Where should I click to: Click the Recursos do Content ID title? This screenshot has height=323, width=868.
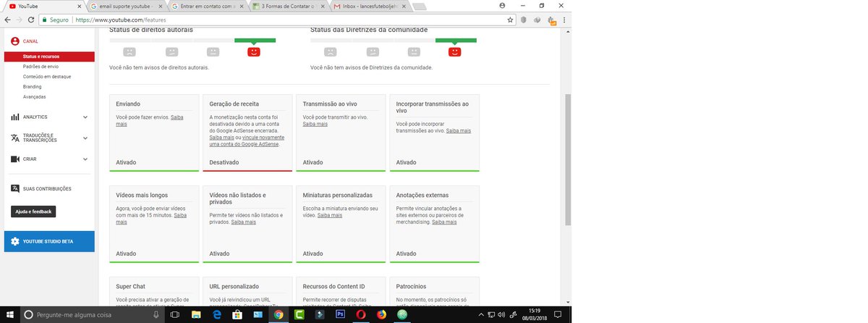click(x=334, y=286)
